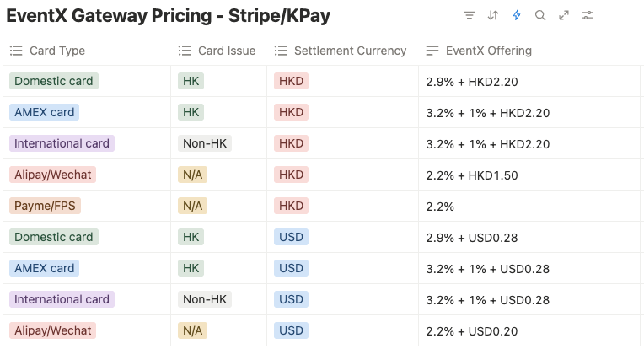This screenshot has height=349, width=644.
Task: Click the EventX Offering text-property icon
Action: click(432, 51)
